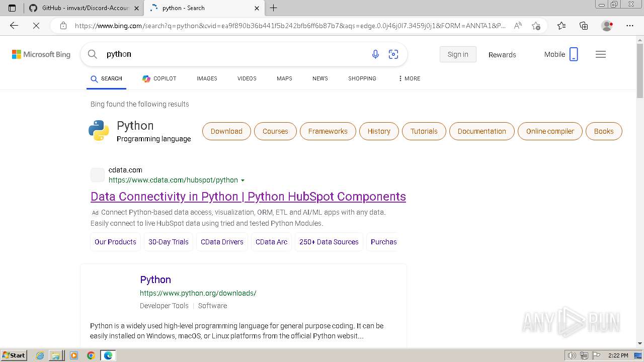This screenshot has width=644, height=362.
Task: Select the IMAGES tab
Action: pos(207,78)
